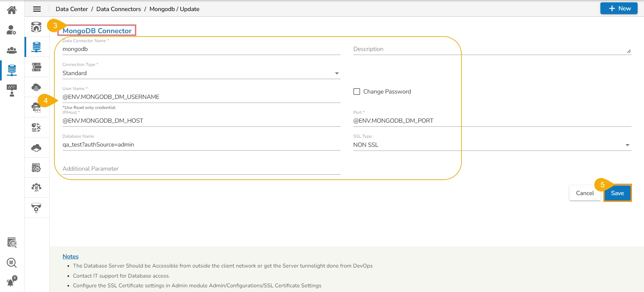Focus the Additional Parameter field

click(201, 169)
